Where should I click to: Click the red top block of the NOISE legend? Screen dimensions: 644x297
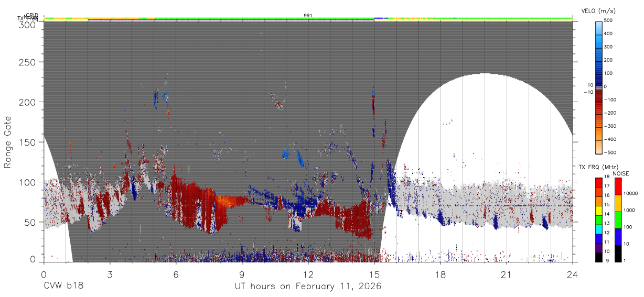[618, 186]
